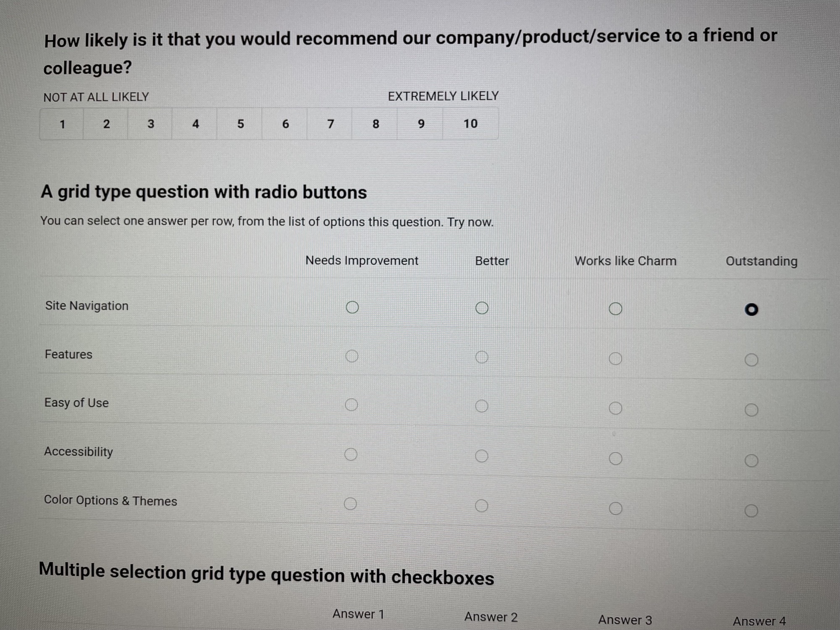Click rating 3 on likelihood scale
This screenshot has height=630, width=840.
click(x=151, y=124)
